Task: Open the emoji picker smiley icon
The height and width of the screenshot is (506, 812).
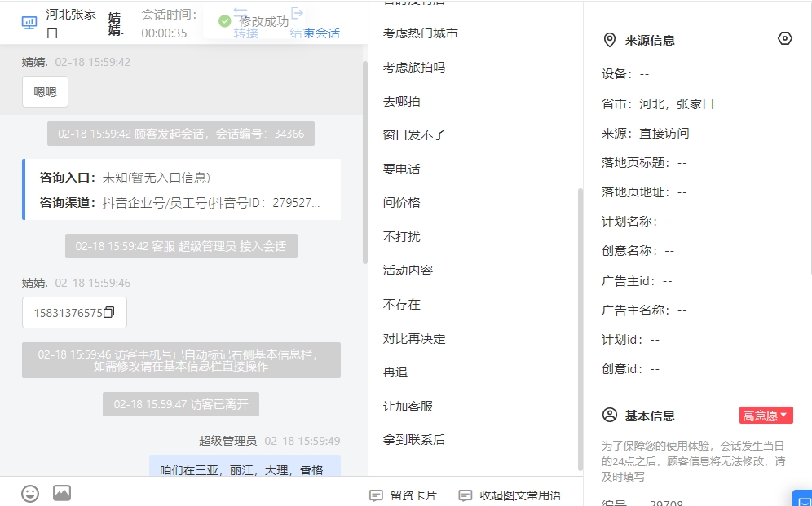Action: 30,493
